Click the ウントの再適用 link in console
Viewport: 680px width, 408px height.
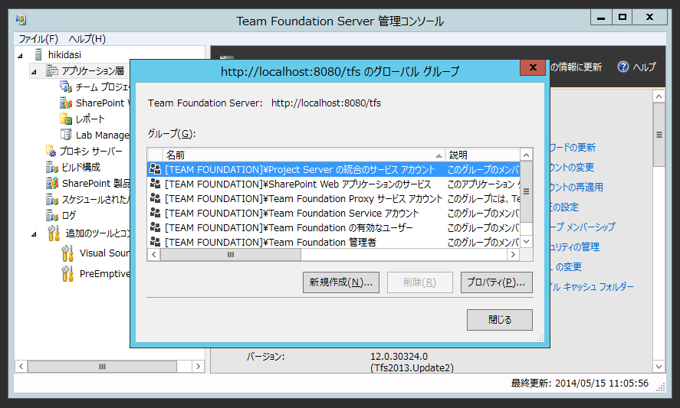coord(576,187)
